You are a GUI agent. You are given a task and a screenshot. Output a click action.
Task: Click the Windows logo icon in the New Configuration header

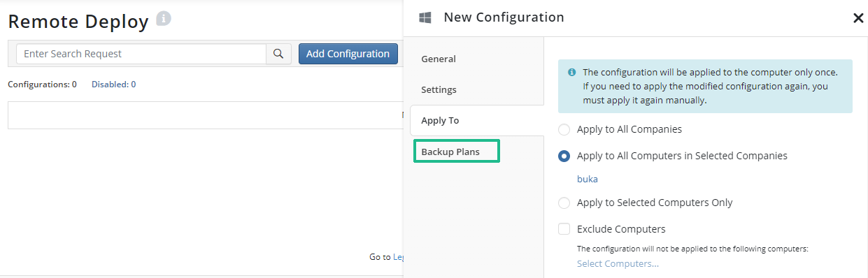click(425, 18)
